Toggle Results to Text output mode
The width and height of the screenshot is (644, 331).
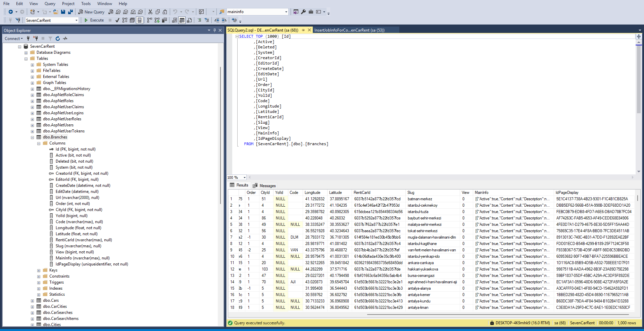coord(175,20)
